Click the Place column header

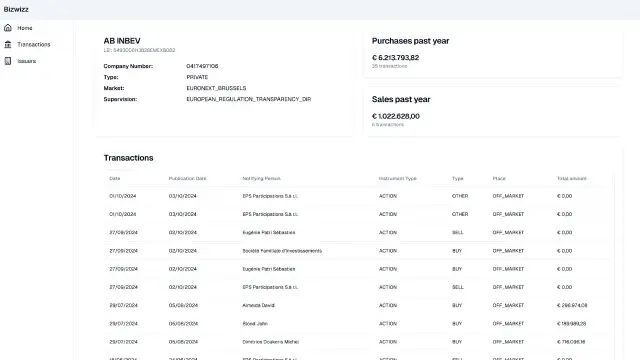pyautogui.click(x=499, y=178)
